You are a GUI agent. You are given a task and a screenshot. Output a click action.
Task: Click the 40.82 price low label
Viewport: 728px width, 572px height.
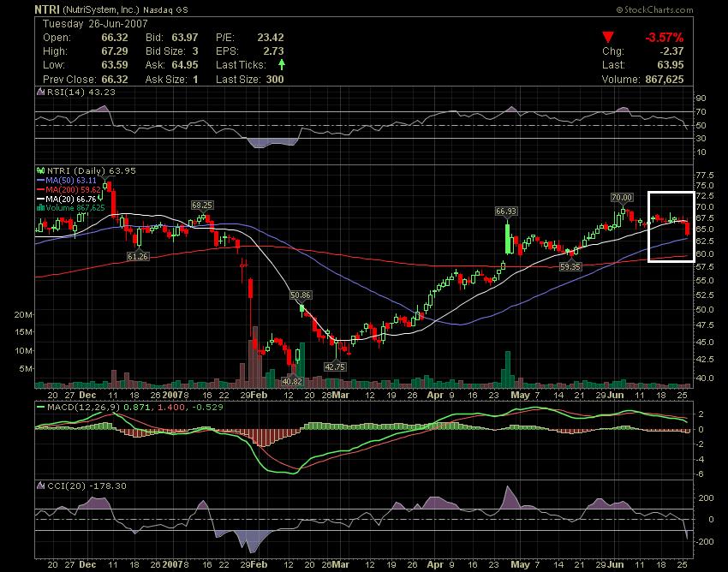coord(292,381)
